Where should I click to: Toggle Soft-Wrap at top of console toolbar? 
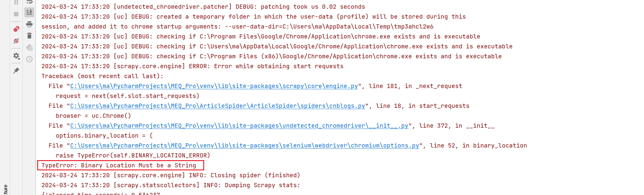tap(29, 2)
